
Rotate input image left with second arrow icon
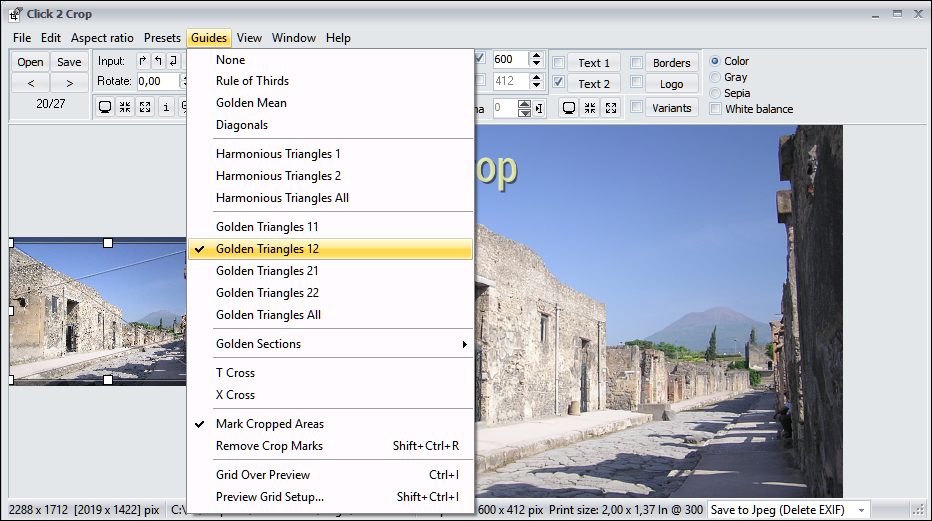(158, 61)
